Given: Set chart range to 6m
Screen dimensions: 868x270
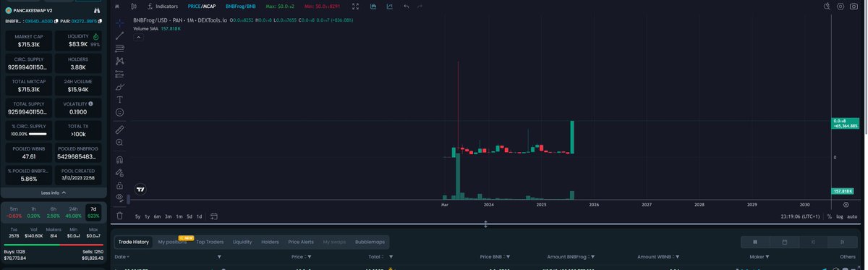Looking at the screenshot, I should pyautogui.click(x=158, y=216).
